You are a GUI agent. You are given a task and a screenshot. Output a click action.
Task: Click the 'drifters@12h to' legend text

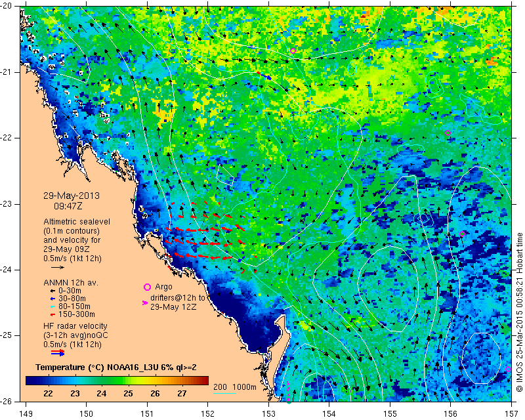[x=177, y=298]
